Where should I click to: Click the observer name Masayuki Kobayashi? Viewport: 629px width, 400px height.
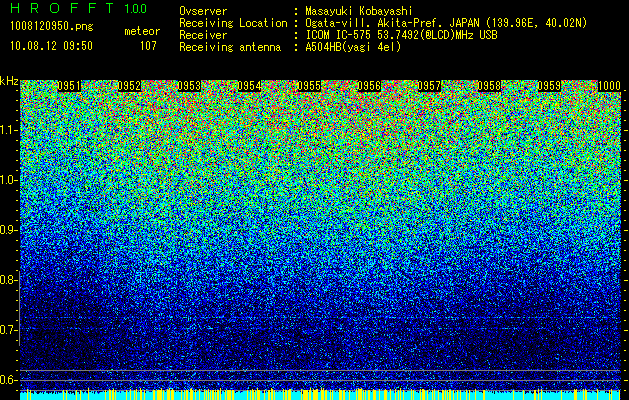(359, 11)
